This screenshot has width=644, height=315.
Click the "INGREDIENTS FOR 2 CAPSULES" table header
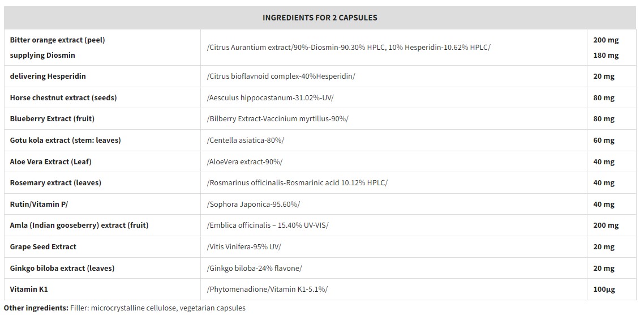tap(320, 18)
